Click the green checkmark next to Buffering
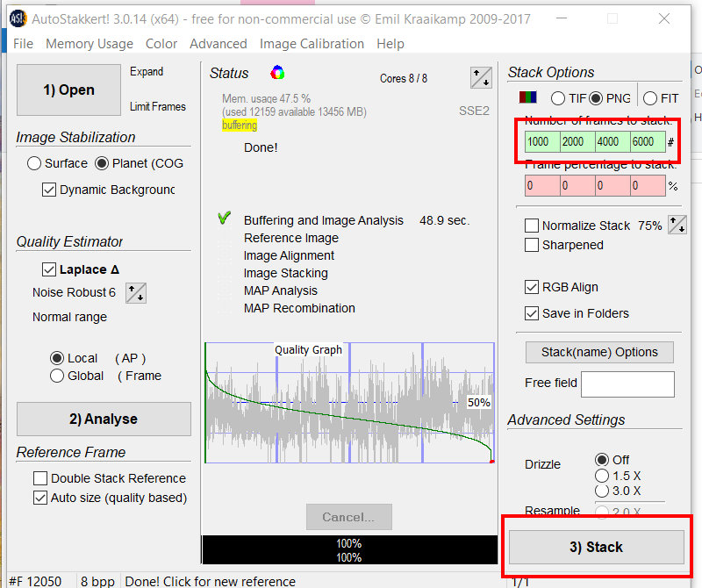This screenshot has height=588, width=702. 225,218
